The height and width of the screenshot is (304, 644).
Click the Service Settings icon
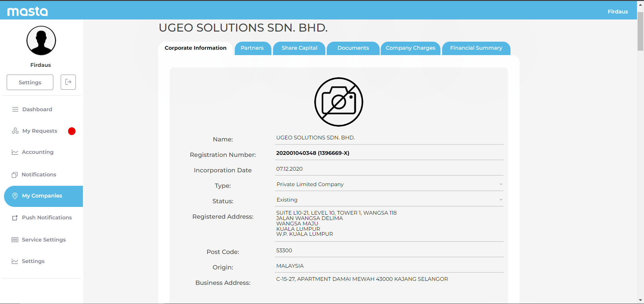15,240
